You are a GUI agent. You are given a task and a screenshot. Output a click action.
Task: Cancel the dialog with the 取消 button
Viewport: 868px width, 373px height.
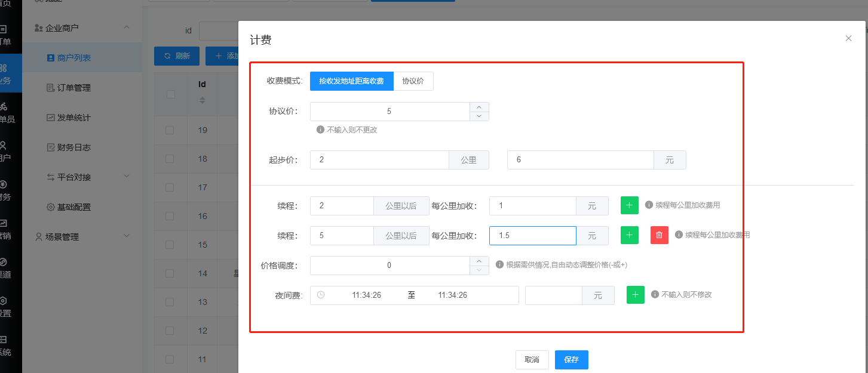coord(532,360)
